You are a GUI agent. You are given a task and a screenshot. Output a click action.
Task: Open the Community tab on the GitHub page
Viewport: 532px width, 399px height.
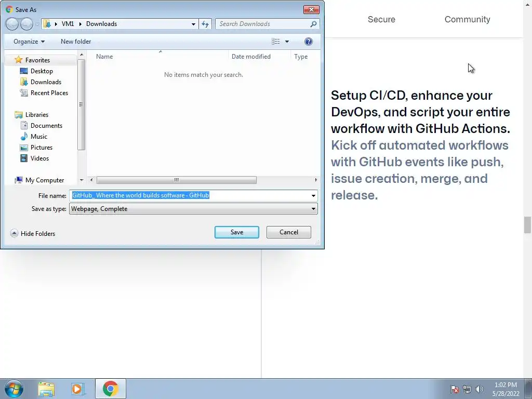point(467,19)
